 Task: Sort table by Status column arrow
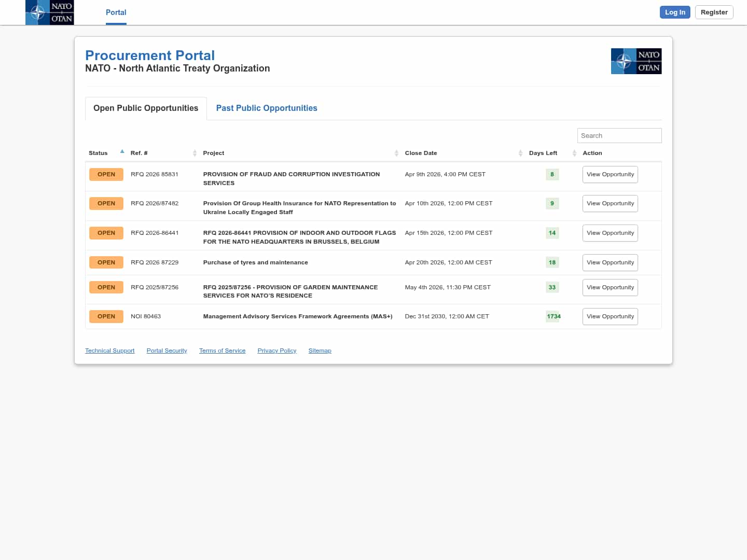[x=122, y=152]
